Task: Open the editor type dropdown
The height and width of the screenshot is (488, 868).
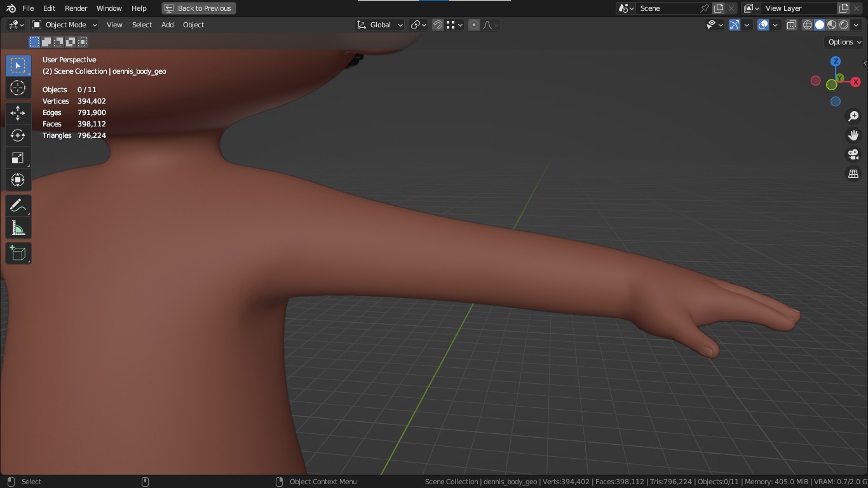Action: (x=17, y=25)
